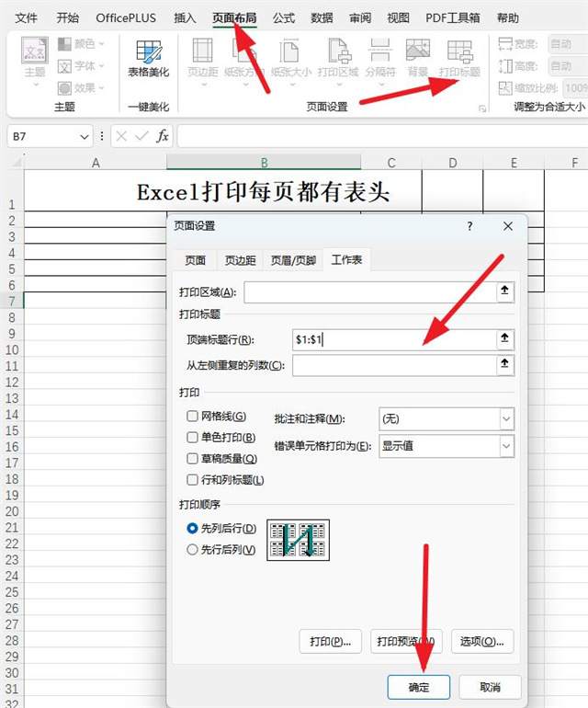Open the Help (帮助) tab
588x708 pixels.
(x=508, y=18)
